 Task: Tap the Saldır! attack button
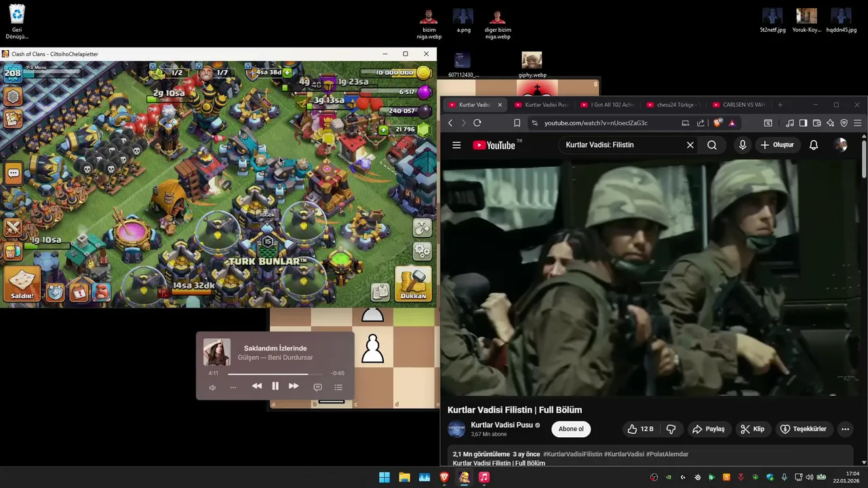[22, 285]
